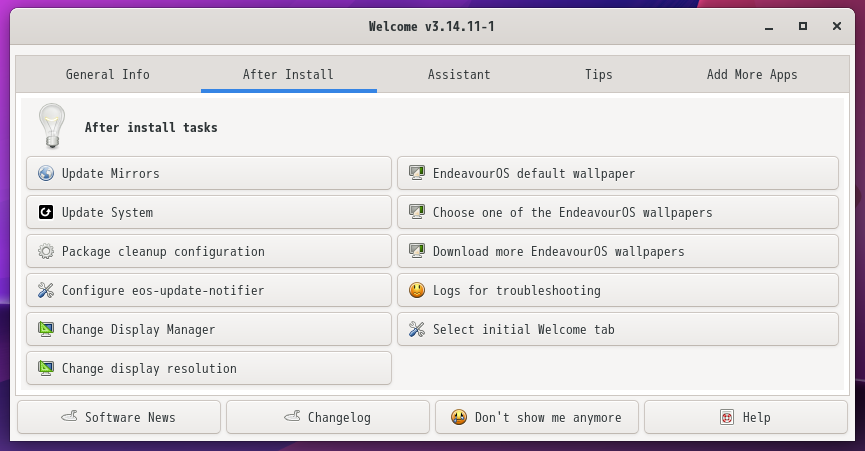The image size is (865, 451).
Task: Click the wrench icon for eos-update-notifier
Action: pyautogui.click(x=46, y=291)
